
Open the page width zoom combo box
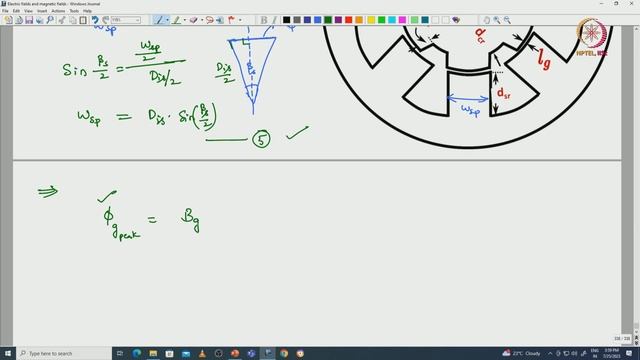pos(126,20)
